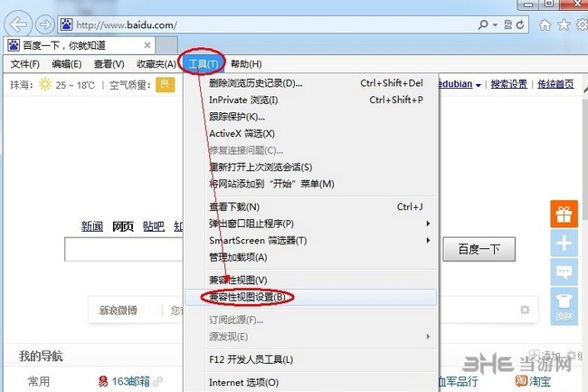
Task: Open the 文件(F) menu
Action: [x=24, y=64]
